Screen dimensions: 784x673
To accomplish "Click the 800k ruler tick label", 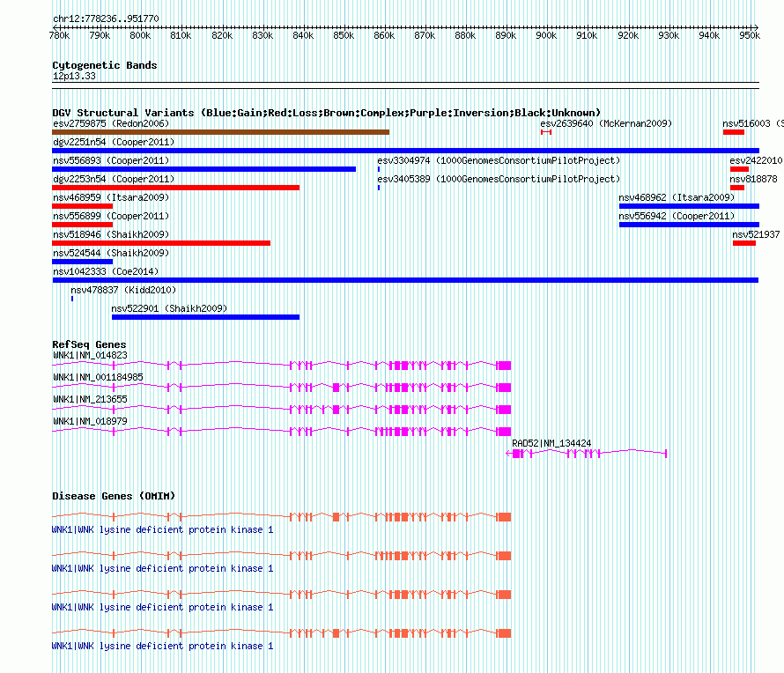I will (140, 36).
